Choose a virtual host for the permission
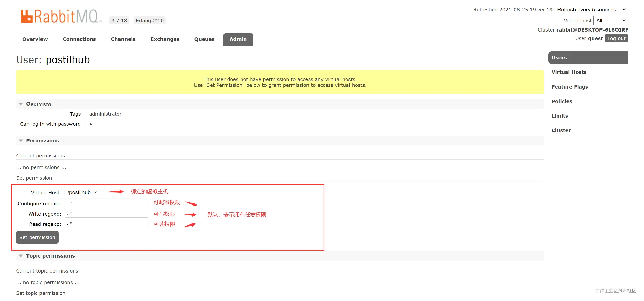This screenshot has height=301, width=644. tap(82, 192)
